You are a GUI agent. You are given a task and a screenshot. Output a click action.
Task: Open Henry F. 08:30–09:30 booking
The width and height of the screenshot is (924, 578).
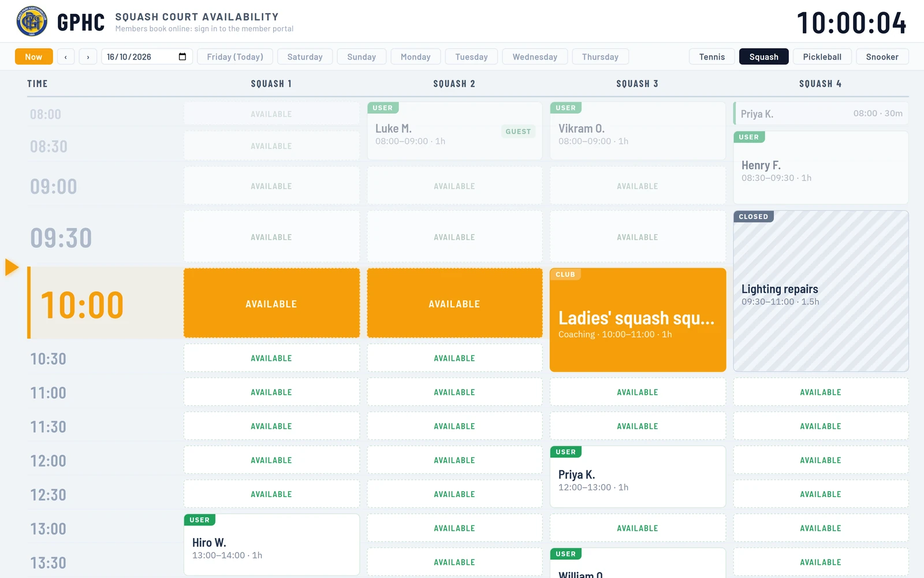(x=821, y=168)
